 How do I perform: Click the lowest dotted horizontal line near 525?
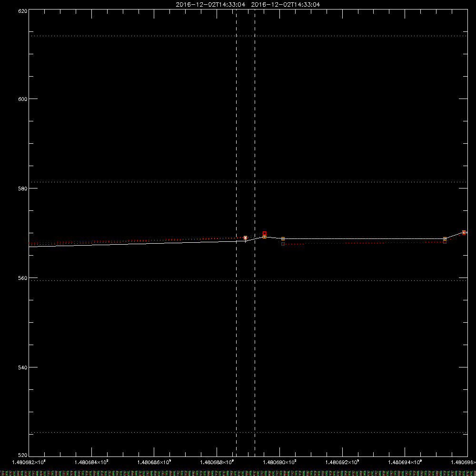(248, 432)
